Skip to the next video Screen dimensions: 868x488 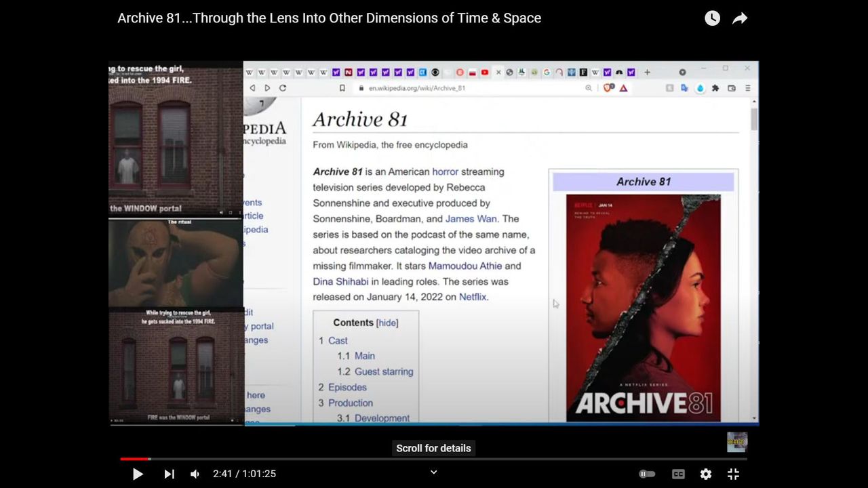tap(169, 474)
